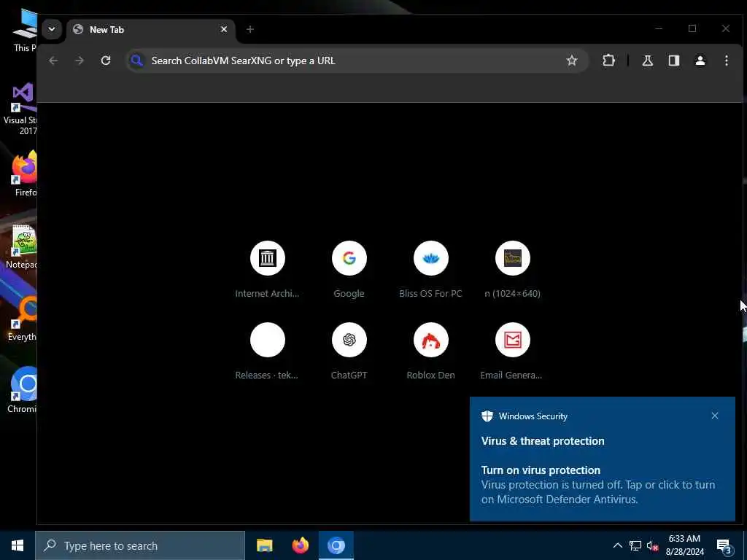
Task: Open a new tab with plus button
Action: tap(250, 29)
